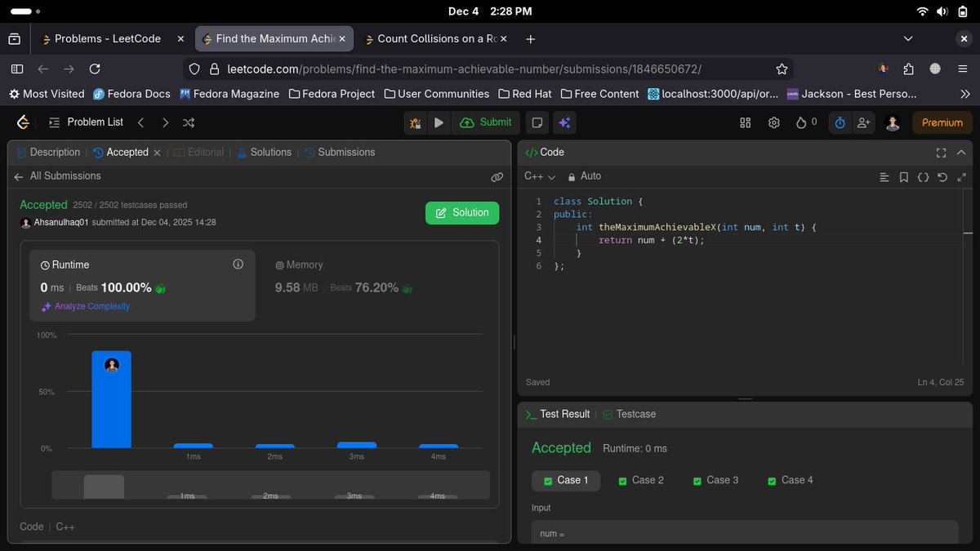Click the Run code play icon

(x=439, y=122)
